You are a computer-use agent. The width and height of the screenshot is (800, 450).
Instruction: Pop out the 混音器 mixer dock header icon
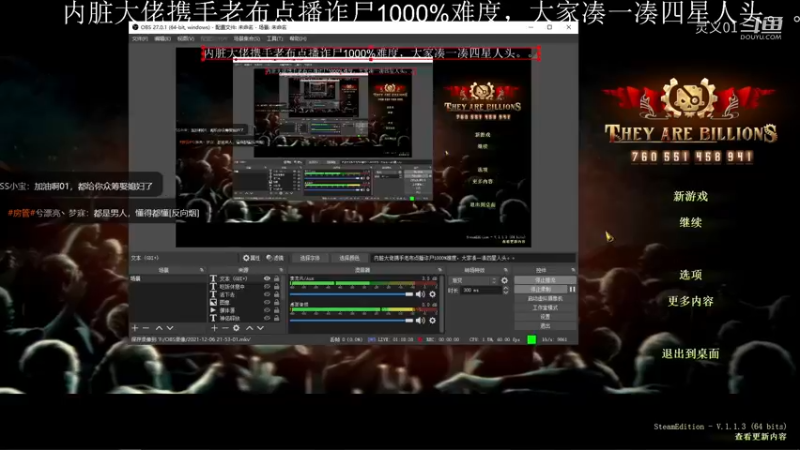pyautogui.click(x=439, y=270)
